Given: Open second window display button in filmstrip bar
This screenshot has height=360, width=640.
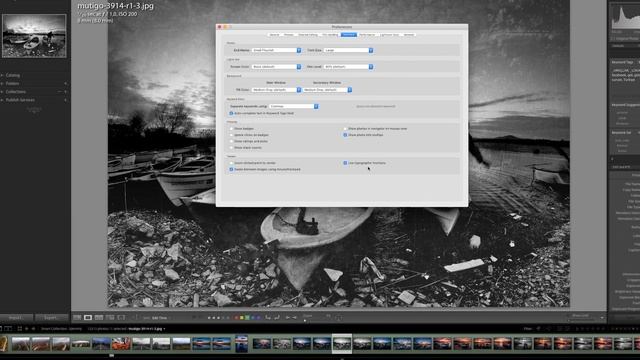Looking at the screenshot, I should [8, 329].
